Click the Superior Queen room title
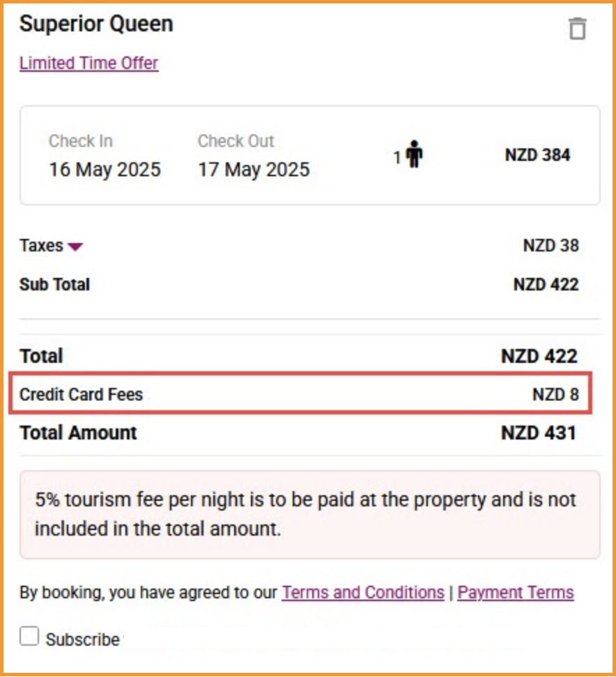 coord(96,24)
